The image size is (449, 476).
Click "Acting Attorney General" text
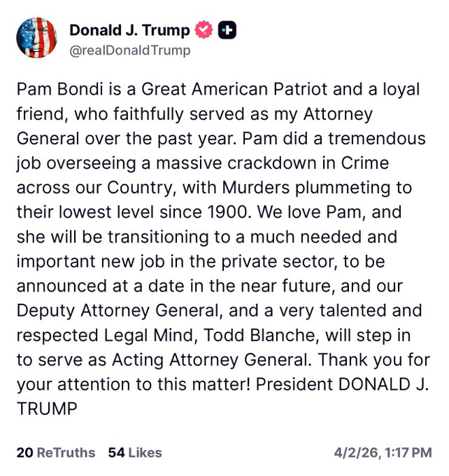pos(211,360)
